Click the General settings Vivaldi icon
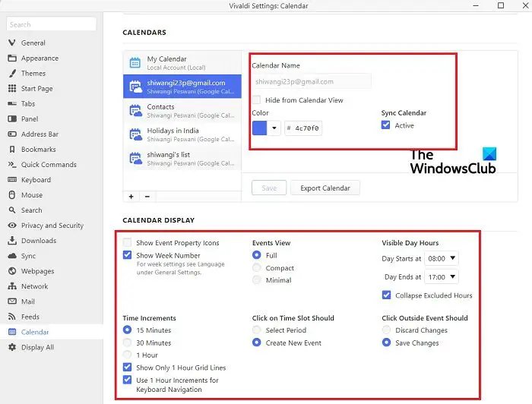 pyautogui.click(x=12, y=43)
